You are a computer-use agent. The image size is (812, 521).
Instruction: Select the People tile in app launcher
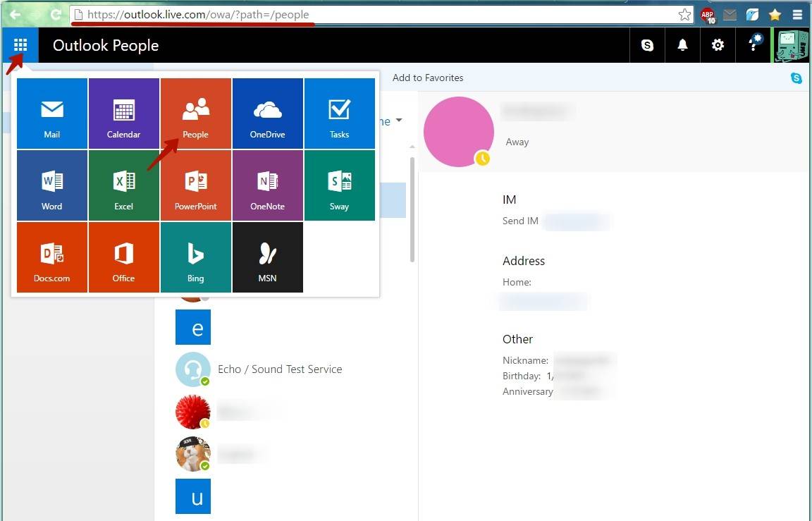click(x=196, y=114)
